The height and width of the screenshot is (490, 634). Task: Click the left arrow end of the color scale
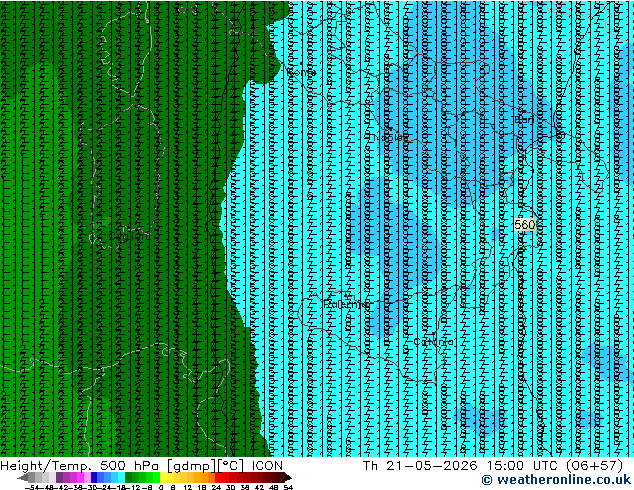pos(23,478)
